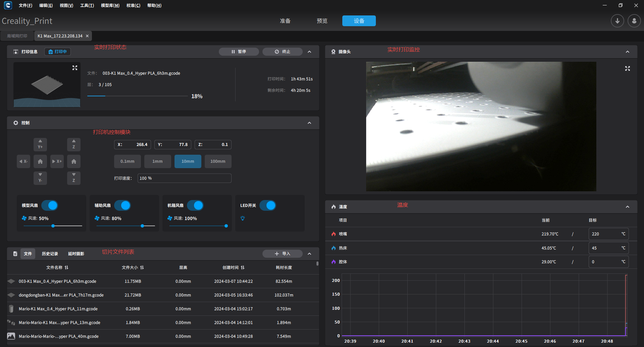Sort files by 文件大小
The image size is (644, 347).
coord(142,267)
